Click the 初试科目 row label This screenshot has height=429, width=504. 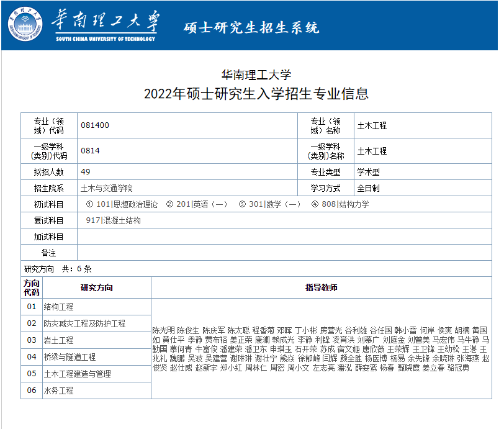[x=49, y=204]
